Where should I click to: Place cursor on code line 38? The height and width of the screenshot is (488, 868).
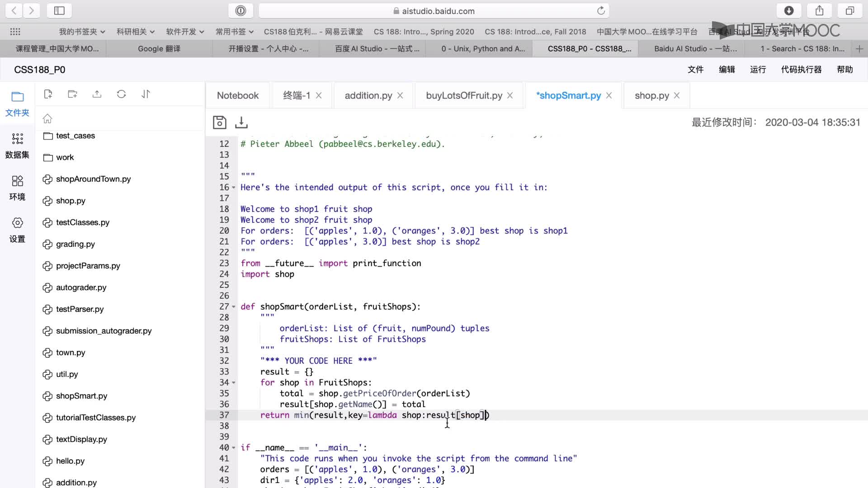click(552, 426)
